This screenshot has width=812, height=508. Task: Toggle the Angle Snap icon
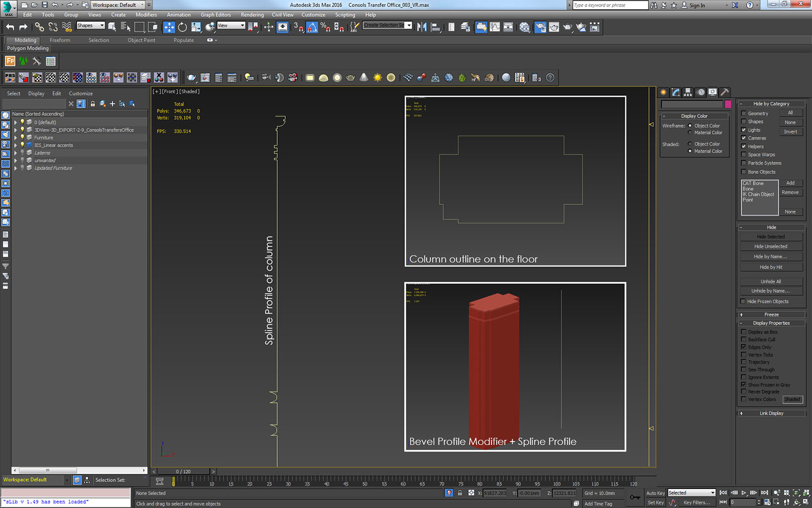click(312, 27)
